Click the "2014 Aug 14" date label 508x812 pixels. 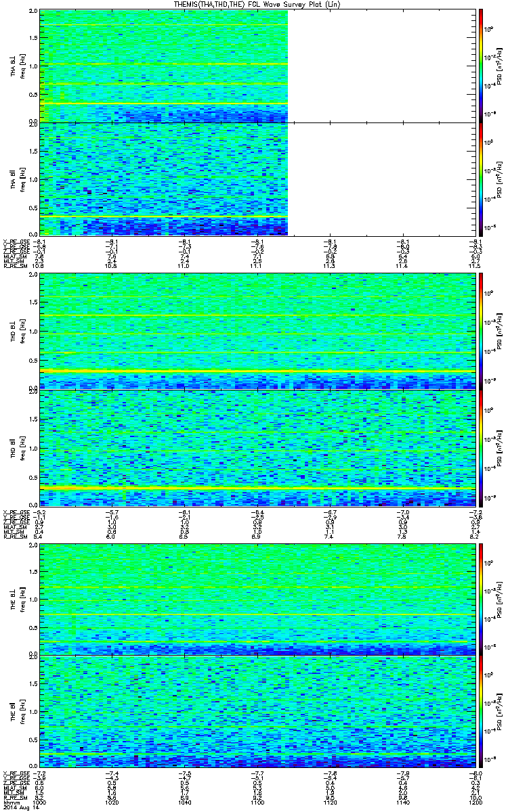click(x=17, y=808)
